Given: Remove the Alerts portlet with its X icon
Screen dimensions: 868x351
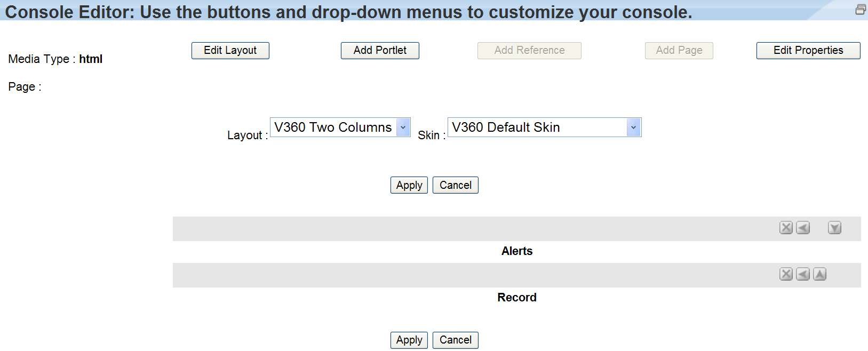Looking at the screenshot, I should click(786, 228).
